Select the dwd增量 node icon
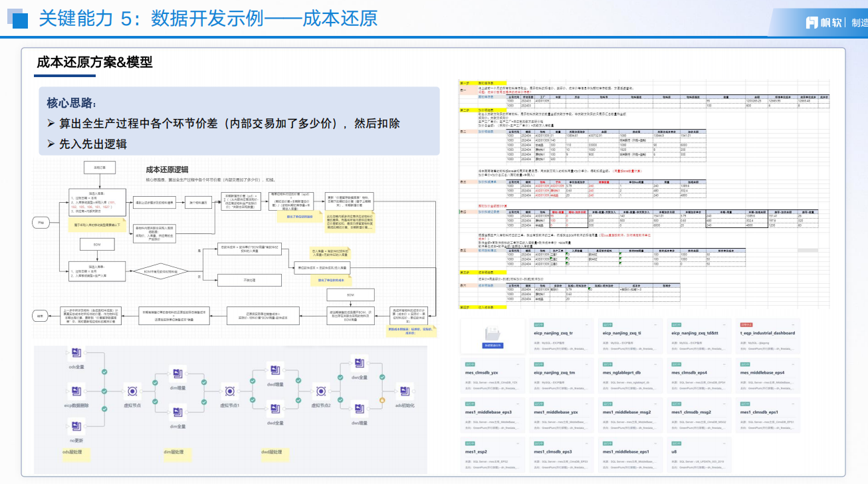 click(275, 370)
